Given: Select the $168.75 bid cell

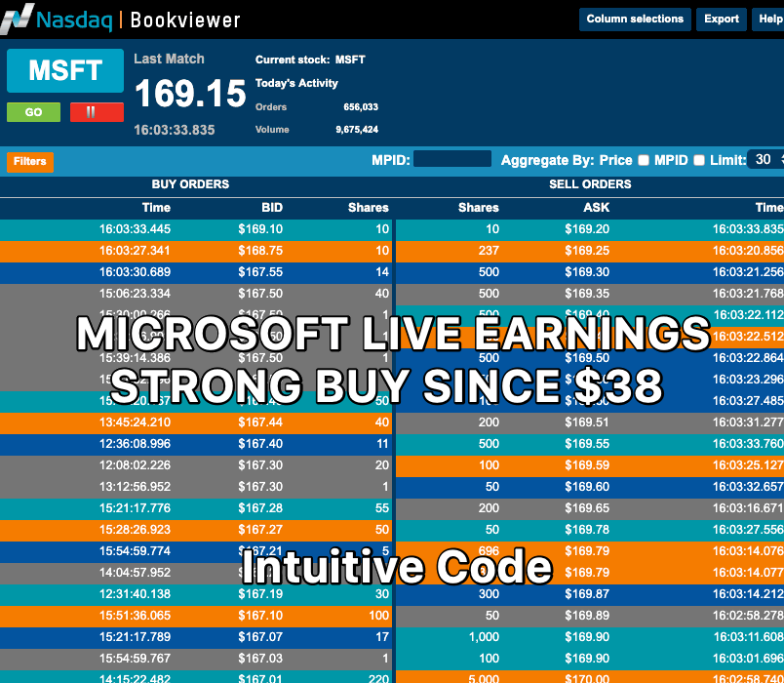Looking at the screenshot, I should coord(260,251).
